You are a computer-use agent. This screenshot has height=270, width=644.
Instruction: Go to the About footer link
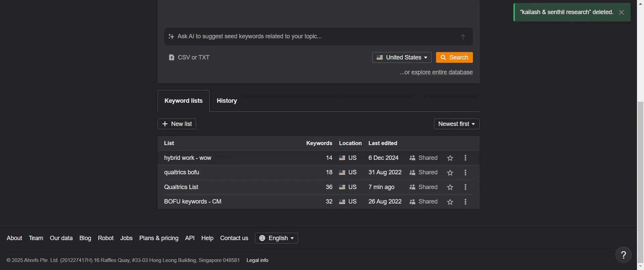(14, 238)
